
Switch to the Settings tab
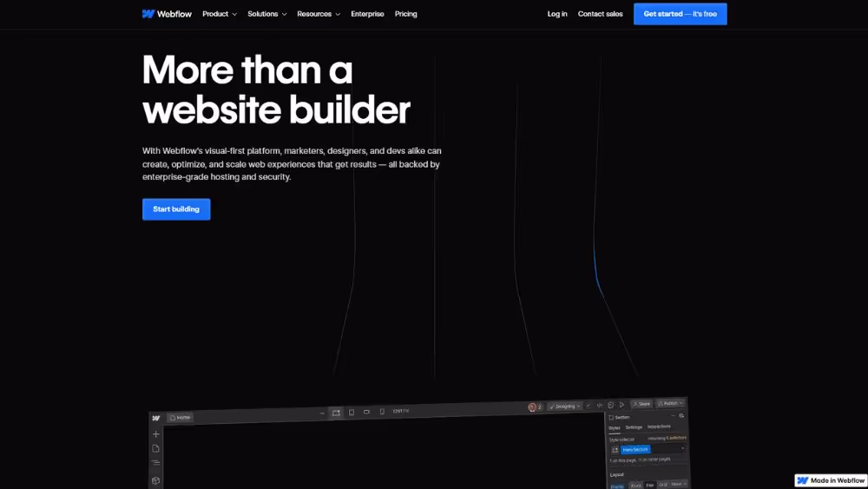(634, 427)
